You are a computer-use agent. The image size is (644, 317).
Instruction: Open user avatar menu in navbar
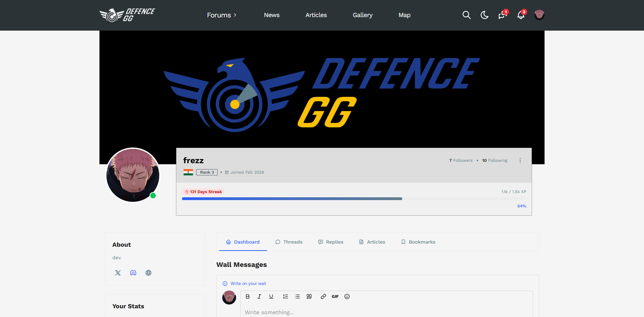click(x=539, y=15)
